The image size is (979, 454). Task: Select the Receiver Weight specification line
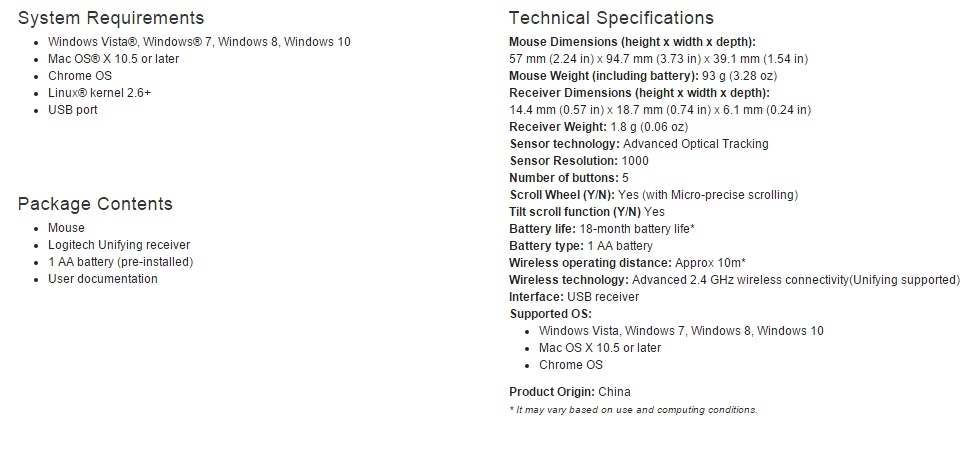(x=598, y=127)
